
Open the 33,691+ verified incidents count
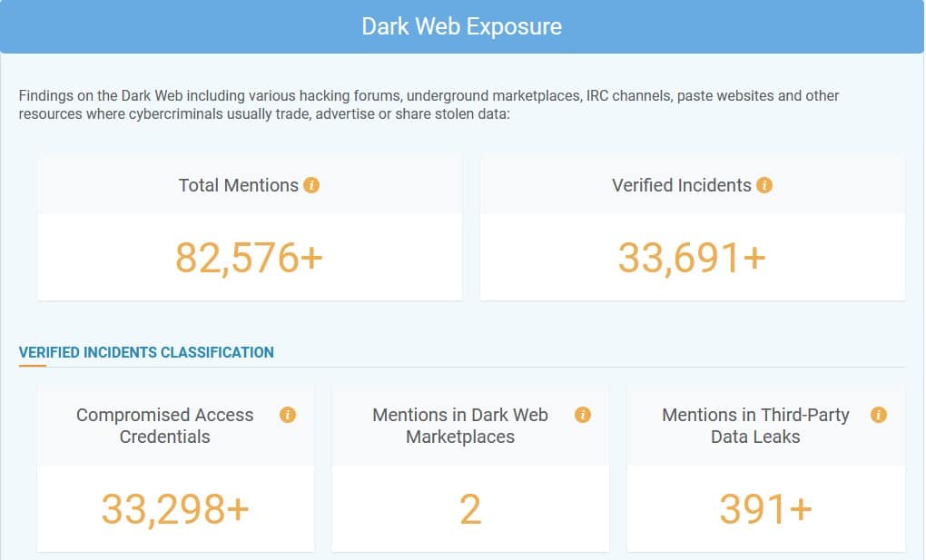click(692, 258)
